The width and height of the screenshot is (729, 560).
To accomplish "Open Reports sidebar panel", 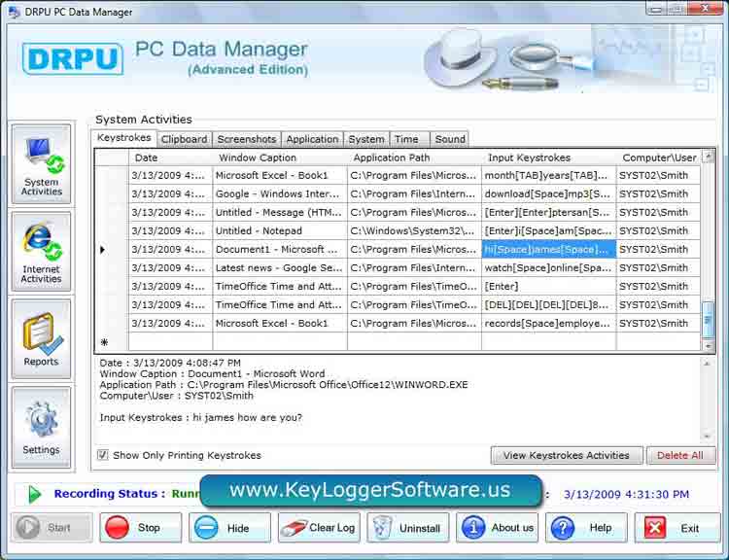I will (42, 339).
